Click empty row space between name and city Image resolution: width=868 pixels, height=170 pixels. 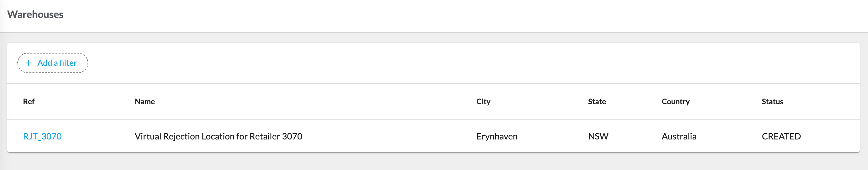click(x=388, y=136)
